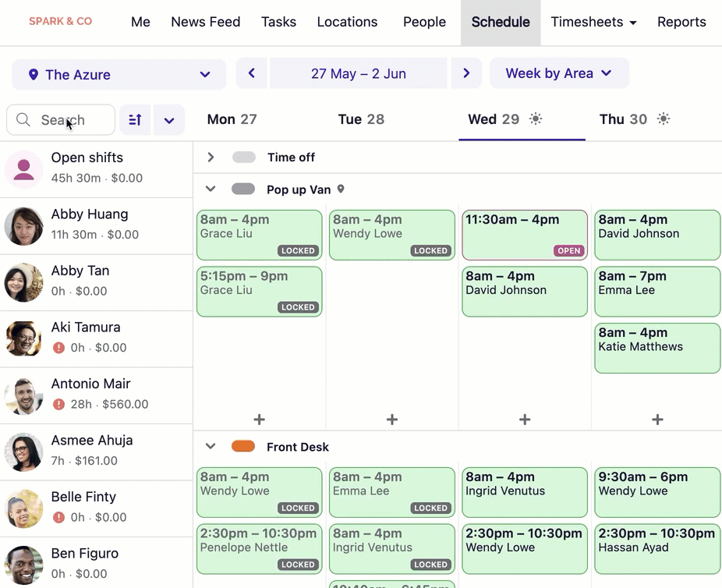This screenshot has width=722, height=588.
Task: Collapse the Pop up Van area
Action: point(211,189)
